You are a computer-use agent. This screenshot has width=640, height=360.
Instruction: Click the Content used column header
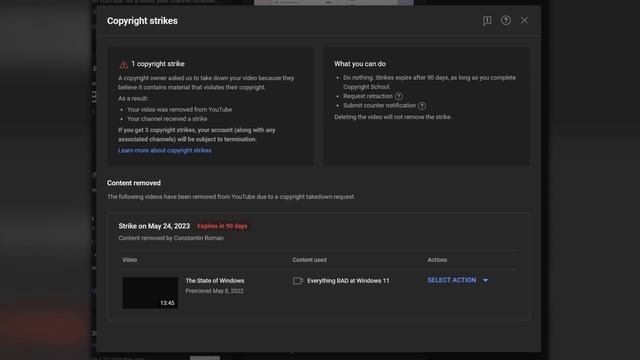coord(309,260)
